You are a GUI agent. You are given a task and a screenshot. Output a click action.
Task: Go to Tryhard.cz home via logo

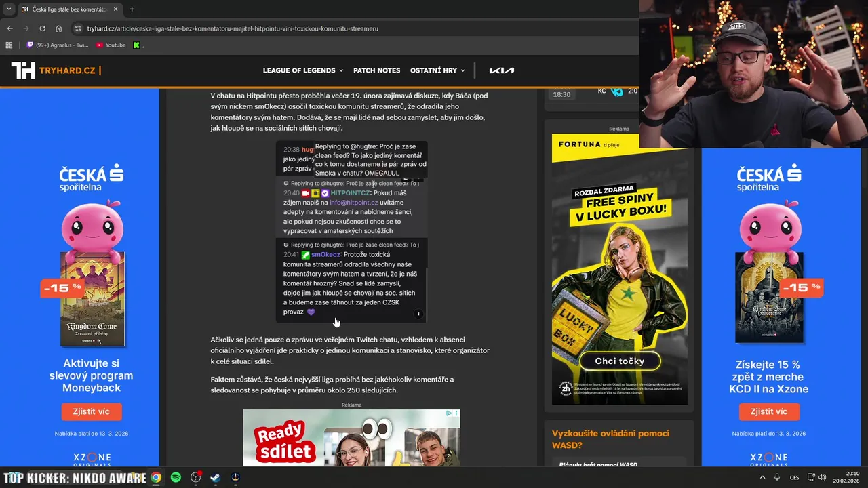[x=56, y=70]
